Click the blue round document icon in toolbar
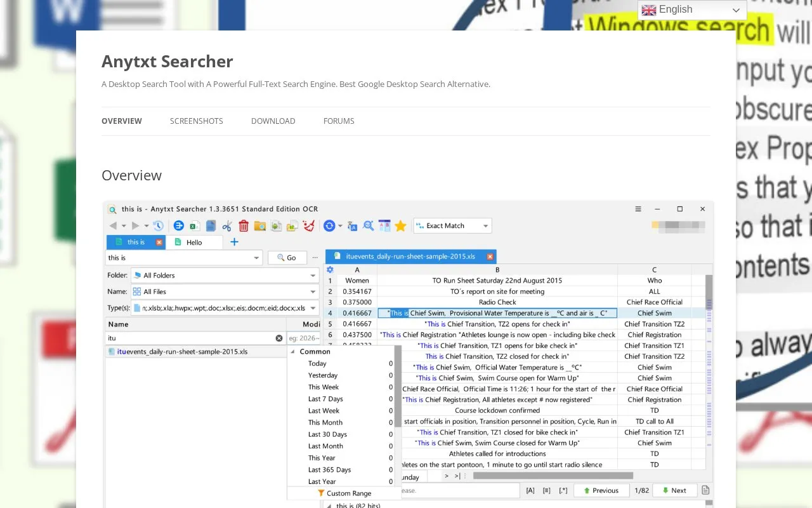 [x=179, y=226]
